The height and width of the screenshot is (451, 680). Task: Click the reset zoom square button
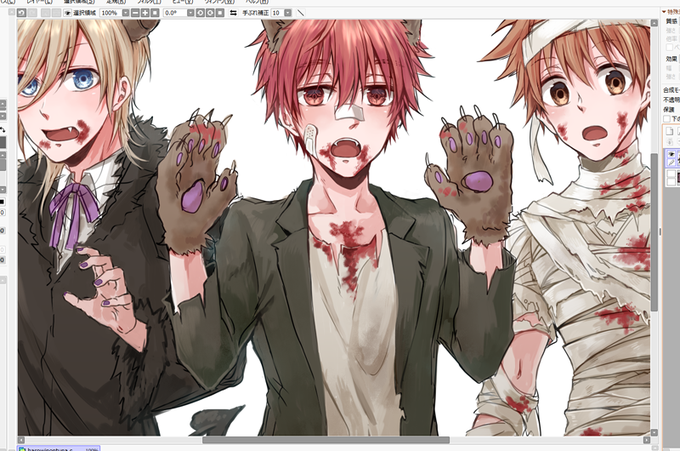pos(154,13)
